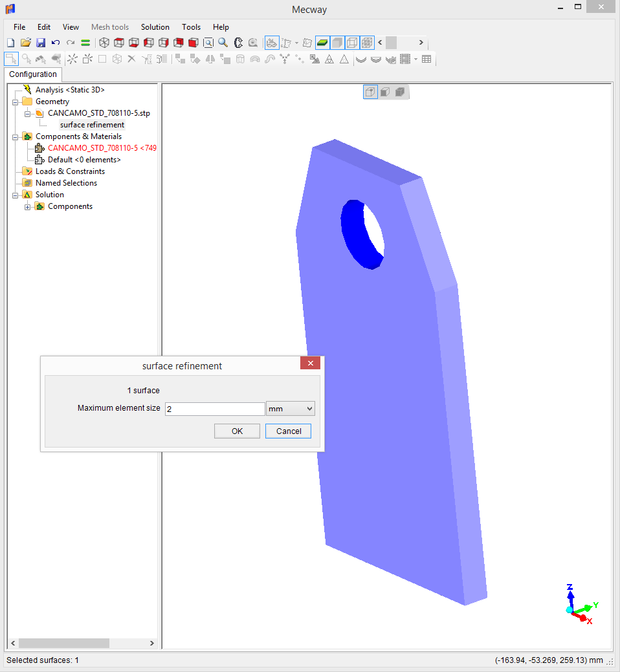The width and height of the screenshot is (620, 672).
Task: Collapse the Geometry tree node
Action: click(16, 102)
